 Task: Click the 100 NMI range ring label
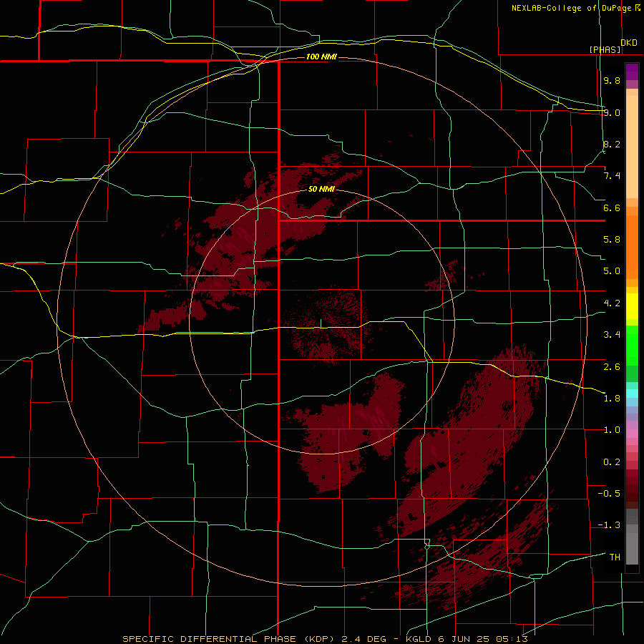click(321, 57)
